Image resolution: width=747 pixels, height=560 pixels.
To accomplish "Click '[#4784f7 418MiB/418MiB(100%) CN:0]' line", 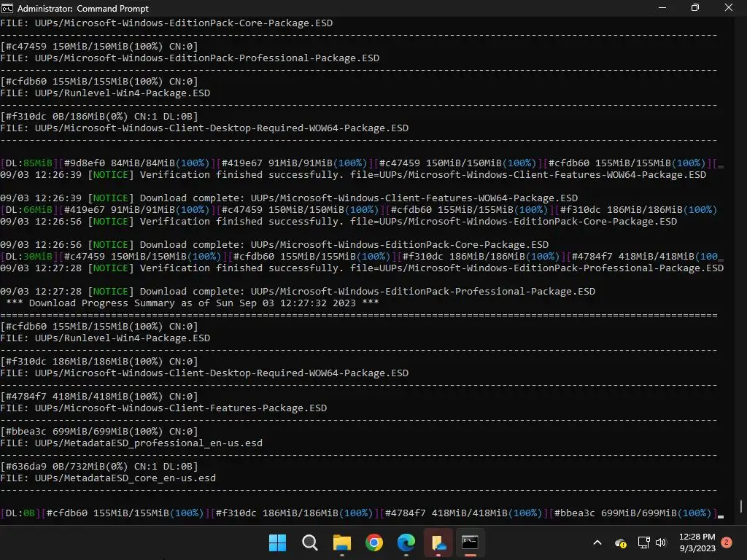I will [99, 396].
